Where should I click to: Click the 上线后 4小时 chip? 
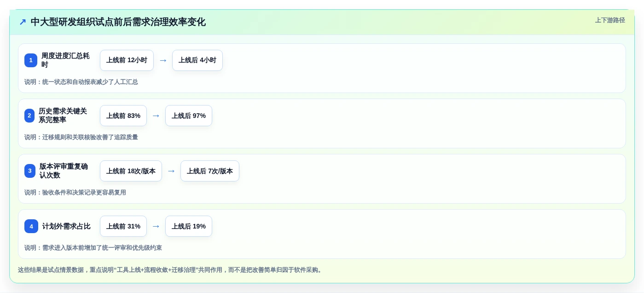(197, 60)
